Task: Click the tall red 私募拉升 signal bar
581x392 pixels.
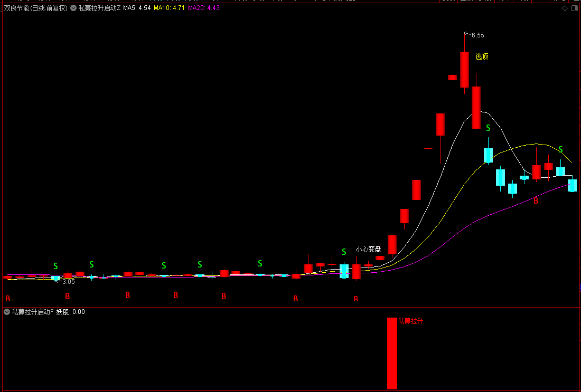Action: pos(392,353)
